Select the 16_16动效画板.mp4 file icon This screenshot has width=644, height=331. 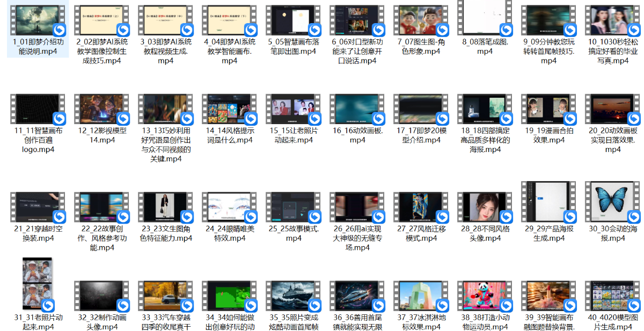click(357, 109)
